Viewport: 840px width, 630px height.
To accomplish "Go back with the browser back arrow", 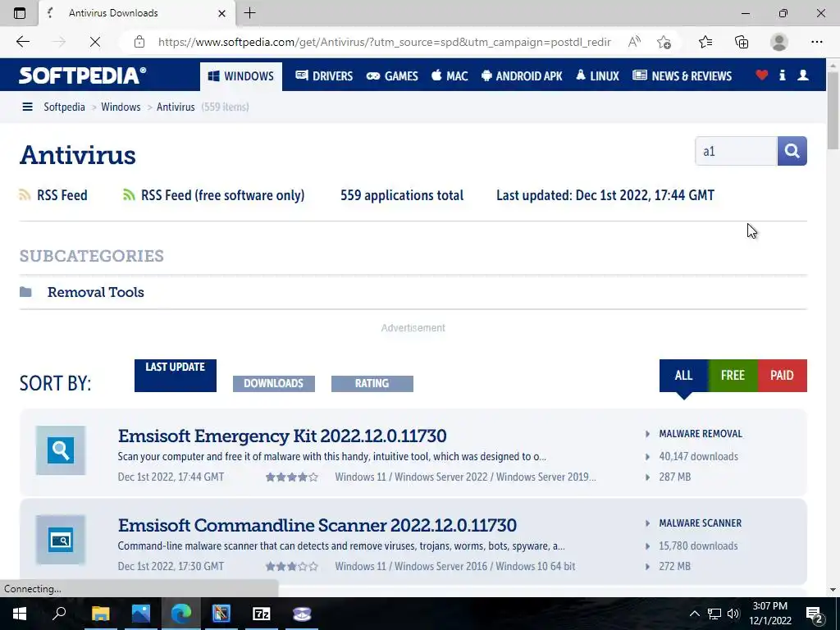I will (22, 42).
